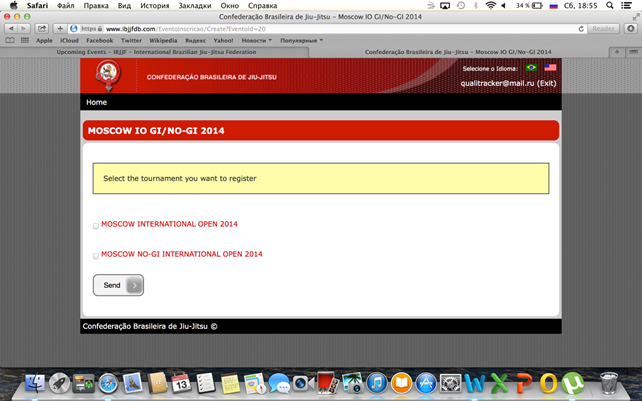This screenshot has width=642, height=401.
Task: Open Messages speech bubbles in the dock
Action: pyautogui.click(x=279, y=383)
